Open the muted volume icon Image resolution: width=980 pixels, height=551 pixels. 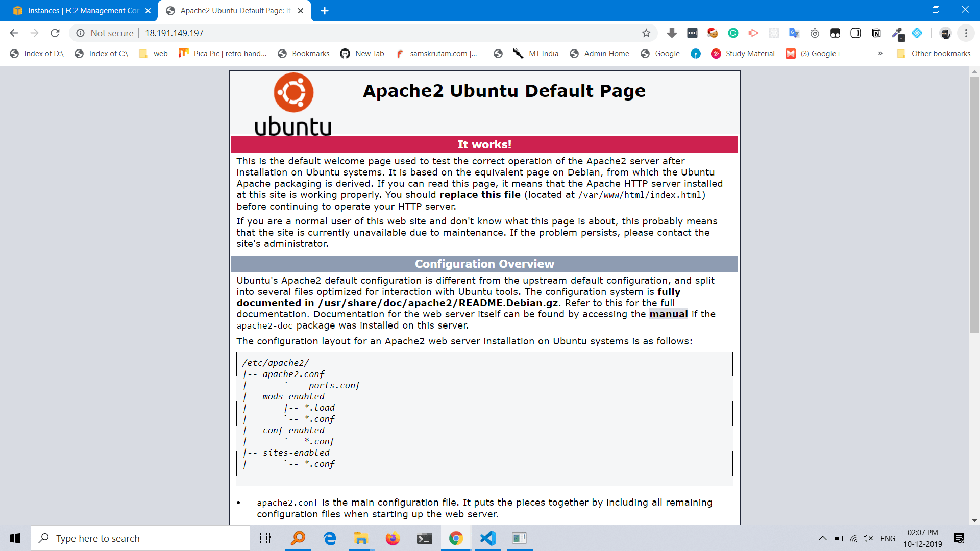[x=868, y=538]
